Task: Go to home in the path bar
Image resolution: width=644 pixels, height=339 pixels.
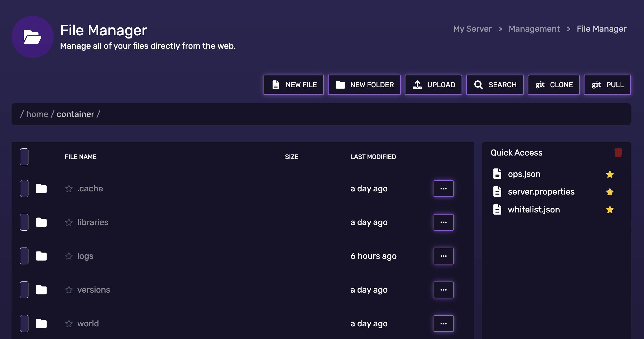Action: tap(37, 114)
